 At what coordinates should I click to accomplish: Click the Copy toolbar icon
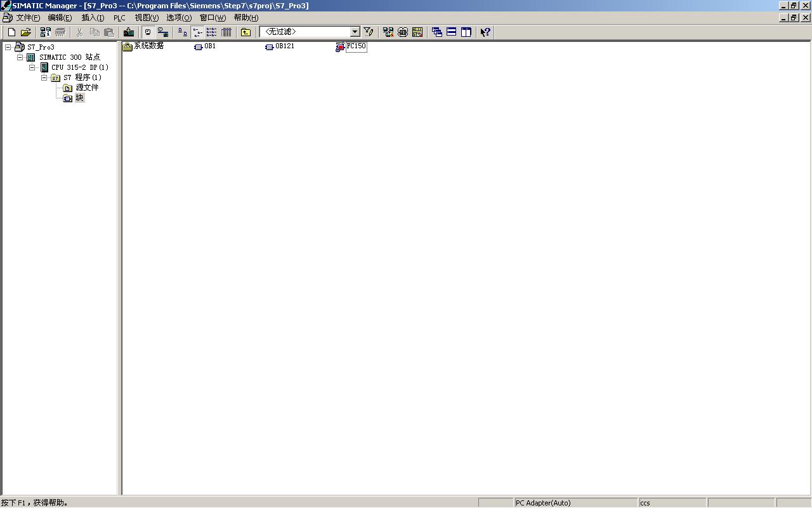95,32
